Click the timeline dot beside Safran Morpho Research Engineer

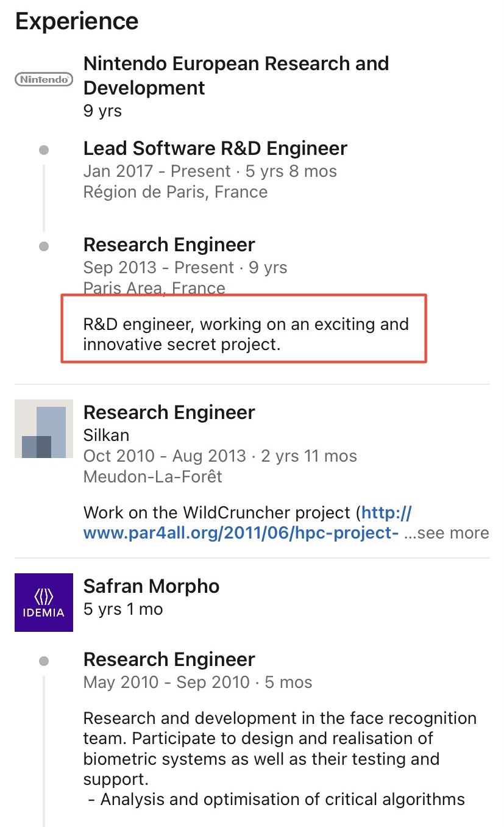click(x=44, y=661)
